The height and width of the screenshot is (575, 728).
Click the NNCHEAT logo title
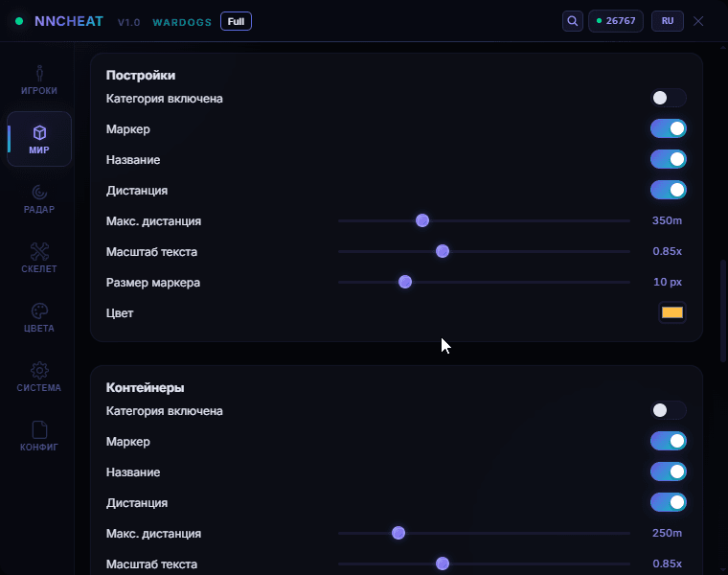[69, 21]
